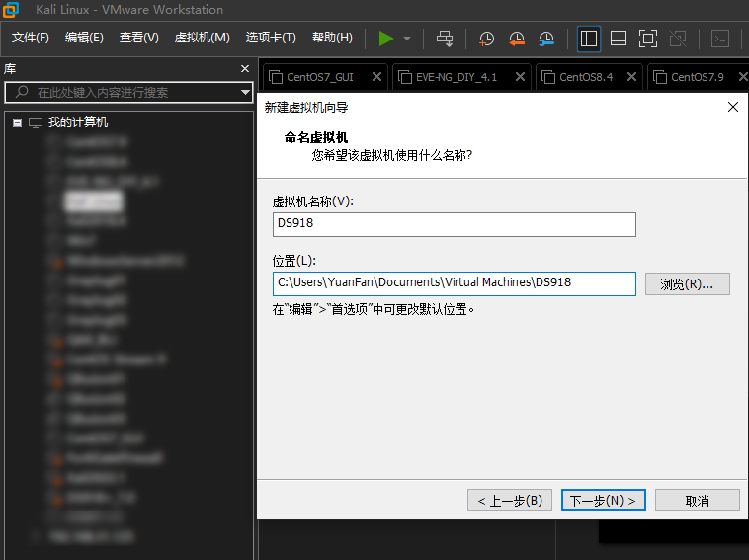Click the green power-on play button

pyautogui.click(x=386, y=39)
